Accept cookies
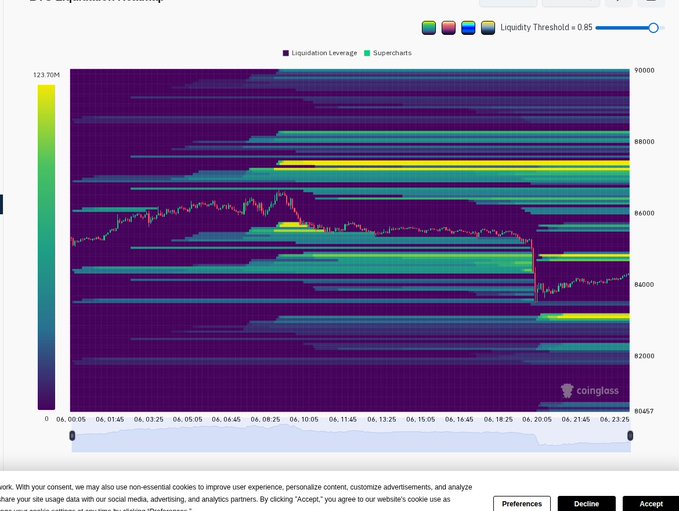 point(651,504)
